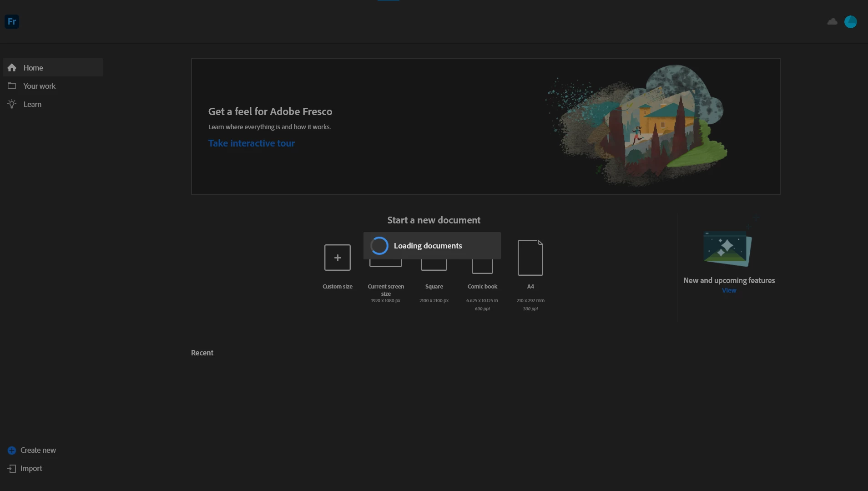Image resolution: width=868 pixels, height=491 pixels.
Task: Click the Recent section heading
Action: pos(202,353)
